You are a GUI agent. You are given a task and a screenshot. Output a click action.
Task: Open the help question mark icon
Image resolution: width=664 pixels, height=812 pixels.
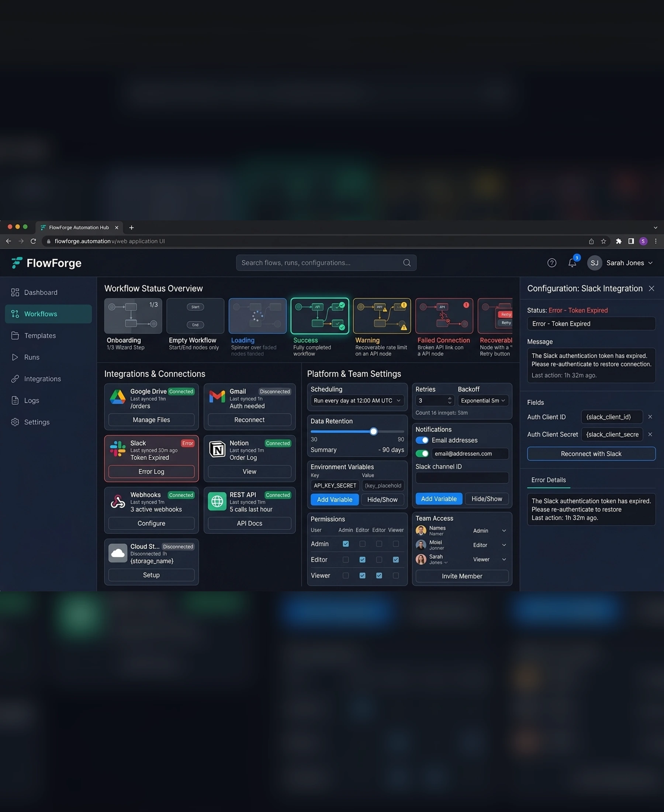point(551,262)
